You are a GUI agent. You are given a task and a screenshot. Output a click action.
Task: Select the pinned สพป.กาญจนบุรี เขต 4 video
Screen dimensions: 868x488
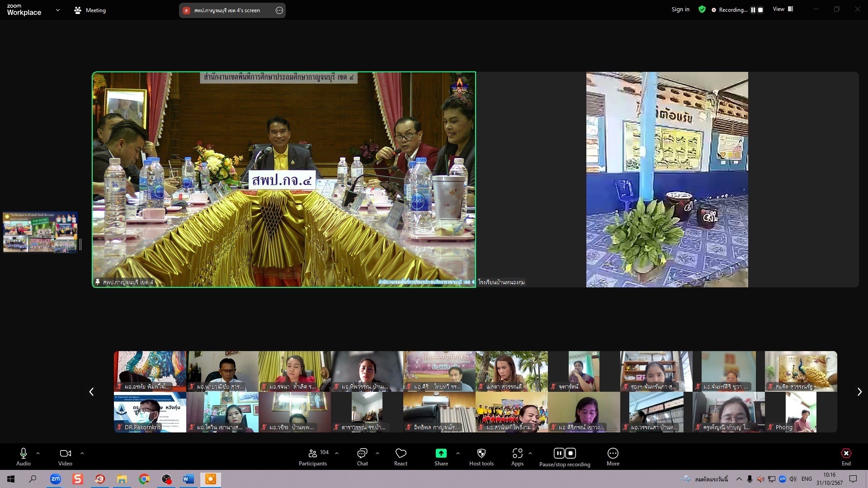pyautogui.click(x=284, y=180)
